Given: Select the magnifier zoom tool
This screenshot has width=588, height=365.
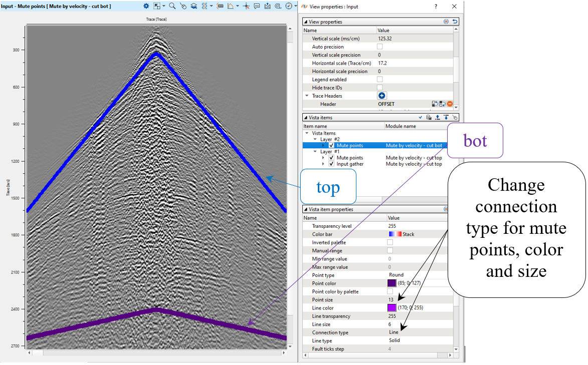Looking at the screenshot, I should pos(172,6).
